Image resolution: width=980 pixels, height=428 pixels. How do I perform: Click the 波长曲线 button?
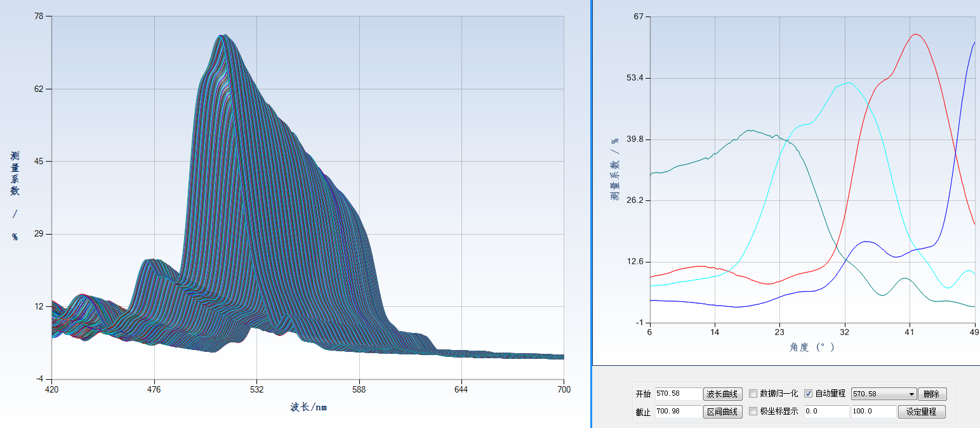(724, 394)
